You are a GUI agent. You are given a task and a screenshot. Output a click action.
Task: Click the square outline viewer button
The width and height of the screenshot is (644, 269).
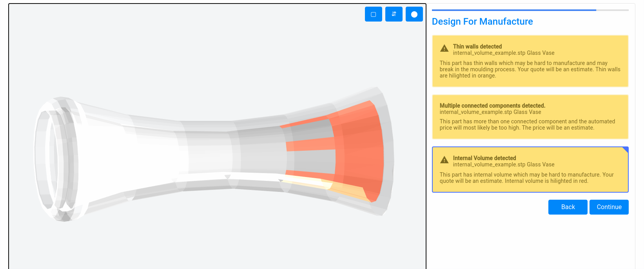(373, 14)
